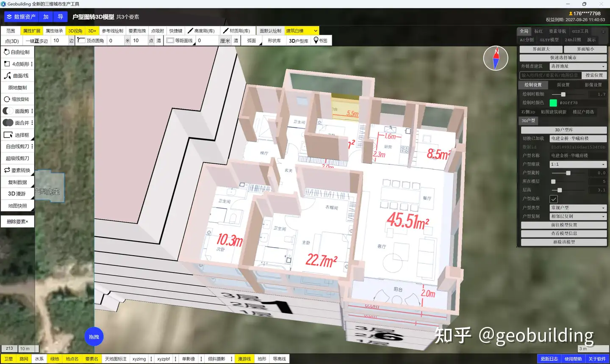Open the 户型类型 常规户型 dropdown

[x=578, y=208]
